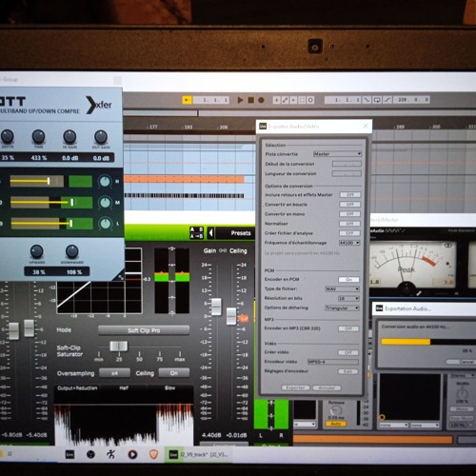Click the OTT high band H knob
Viewport: 476px width, 476px height.
point(105,182)
